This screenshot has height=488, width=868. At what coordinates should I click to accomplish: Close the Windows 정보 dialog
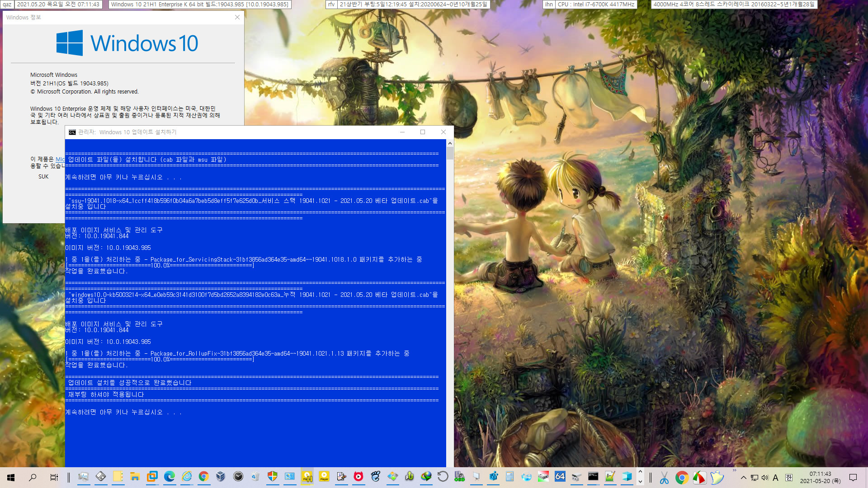tap(237, 17)
